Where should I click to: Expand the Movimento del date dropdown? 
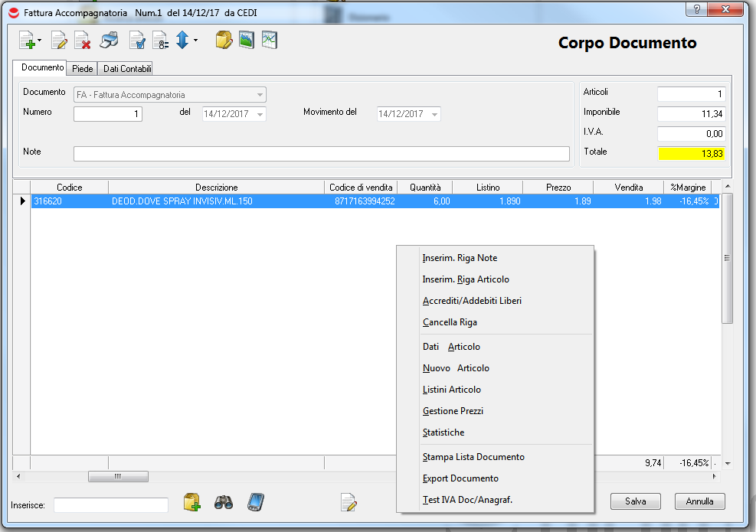[435, 114]
